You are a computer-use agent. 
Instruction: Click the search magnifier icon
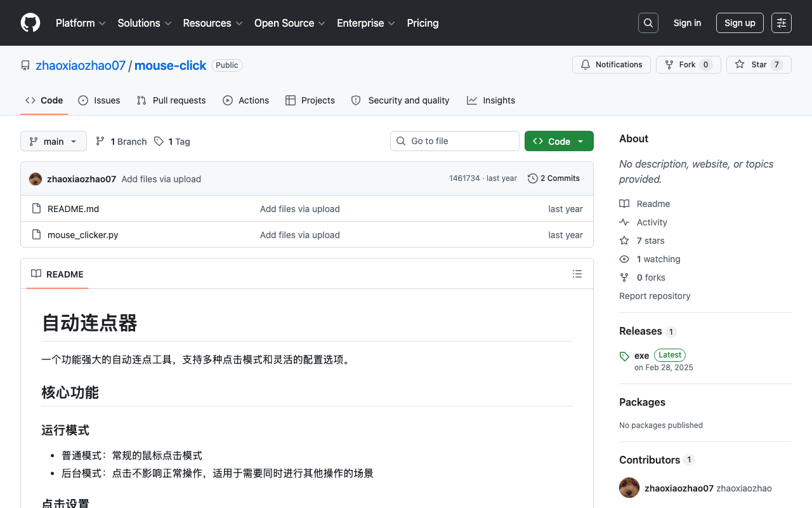[x=648, y=23]
